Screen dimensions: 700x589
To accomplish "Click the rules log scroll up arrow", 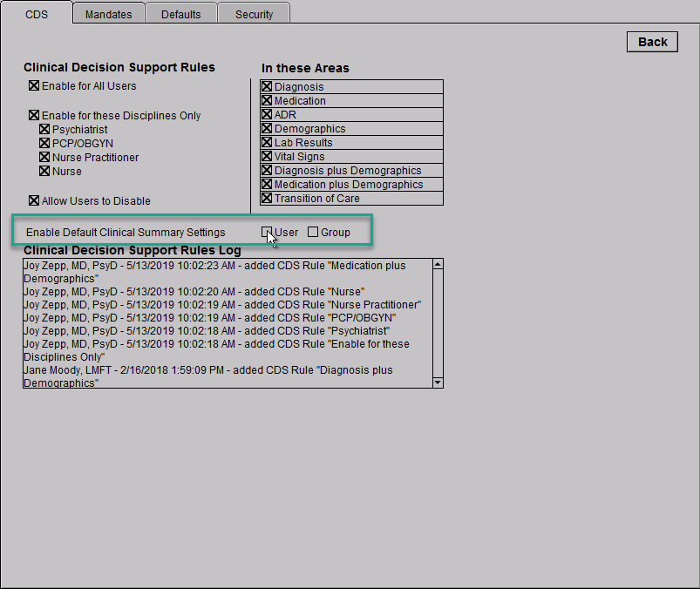I will click(x=438, y=263).
